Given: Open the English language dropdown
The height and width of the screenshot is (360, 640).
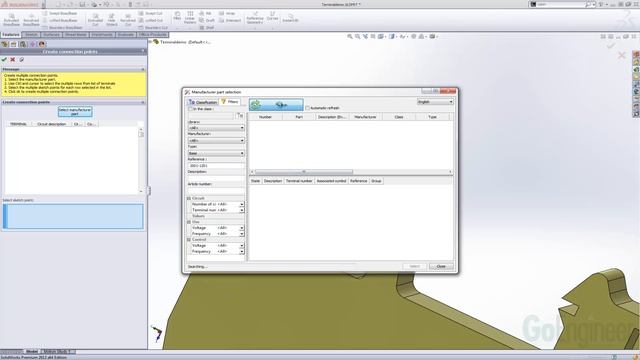Looking at the screenshot, I should pyautogui.click(x=435, y=102).
